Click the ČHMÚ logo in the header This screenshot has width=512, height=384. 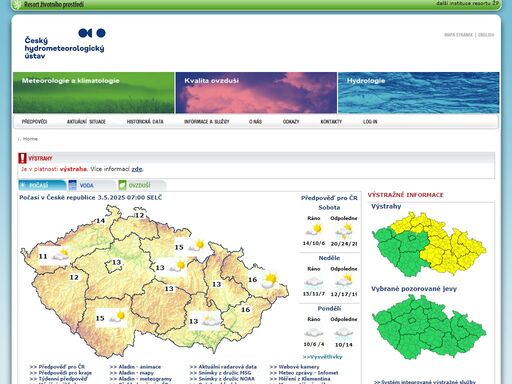point(65,44)
